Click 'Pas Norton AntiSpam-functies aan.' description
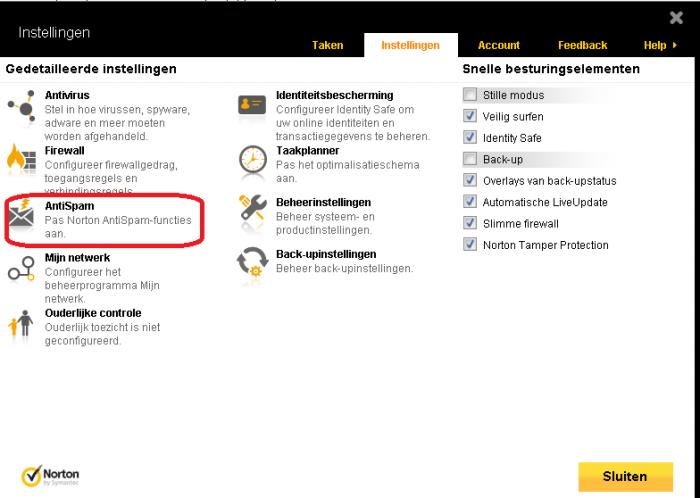The width and height of the screenshot is (700, 498). [x=118, y=227]
